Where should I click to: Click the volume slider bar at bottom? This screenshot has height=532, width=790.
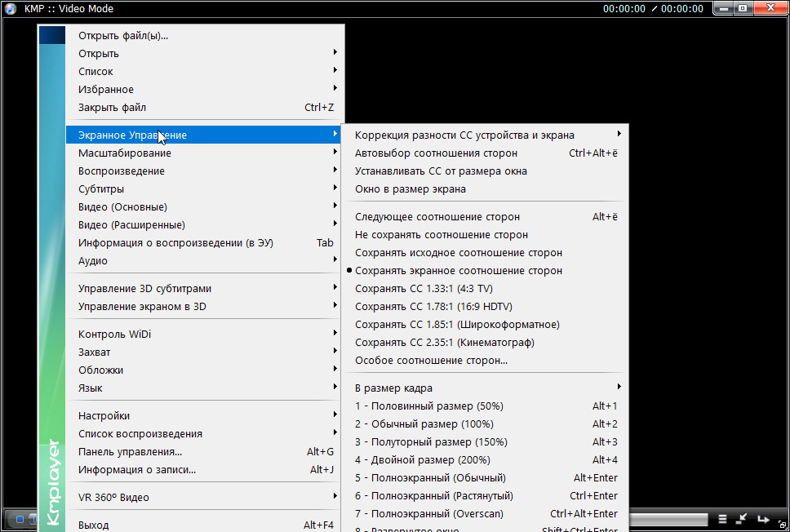(669, 519)
